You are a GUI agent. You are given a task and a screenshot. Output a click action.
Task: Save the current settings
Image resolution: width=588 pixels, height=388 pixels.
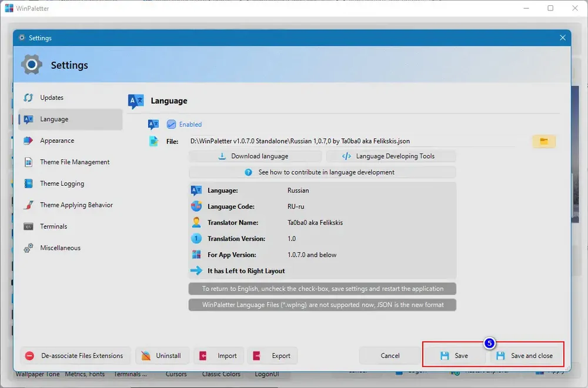[455, 356]
